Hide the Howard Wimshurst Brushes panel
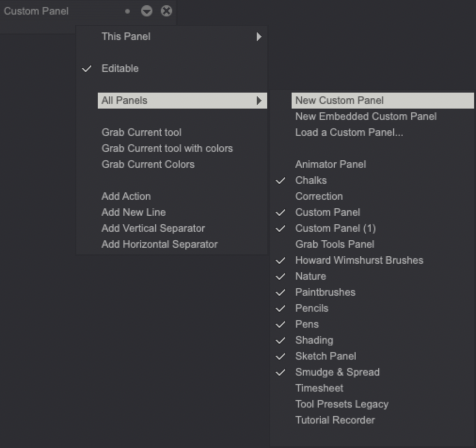Viewport: 476px width, 448px height. 359,260
